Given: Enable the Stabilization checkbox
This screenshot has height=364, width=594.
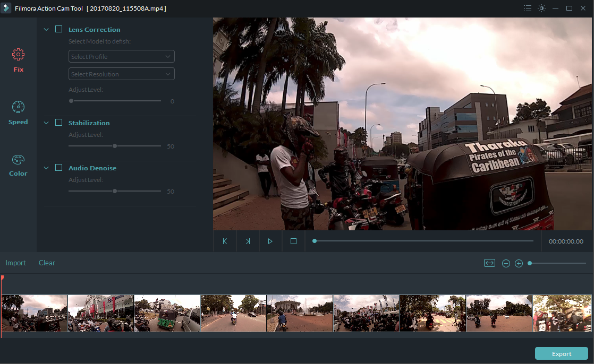Looking at the screenshot, I should [x=58, y=122].
